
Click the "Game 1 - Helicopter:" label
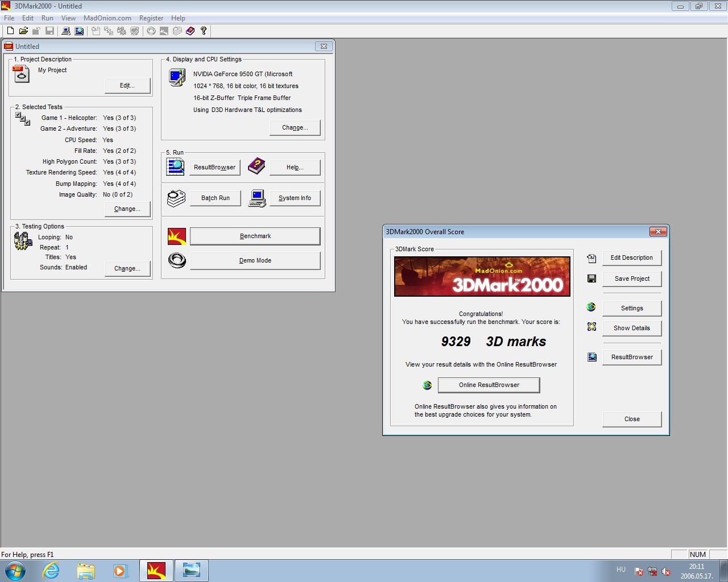pos(69,118)
